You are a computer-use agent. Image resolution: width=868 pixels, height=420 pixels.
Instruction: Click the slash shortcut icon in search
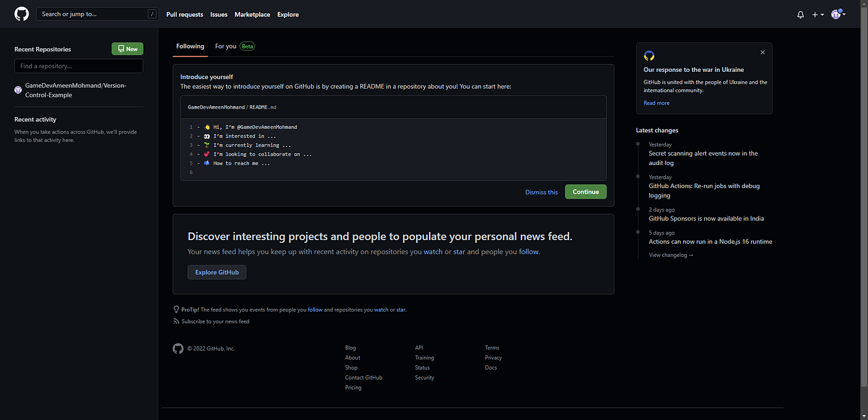click(151, 14)
